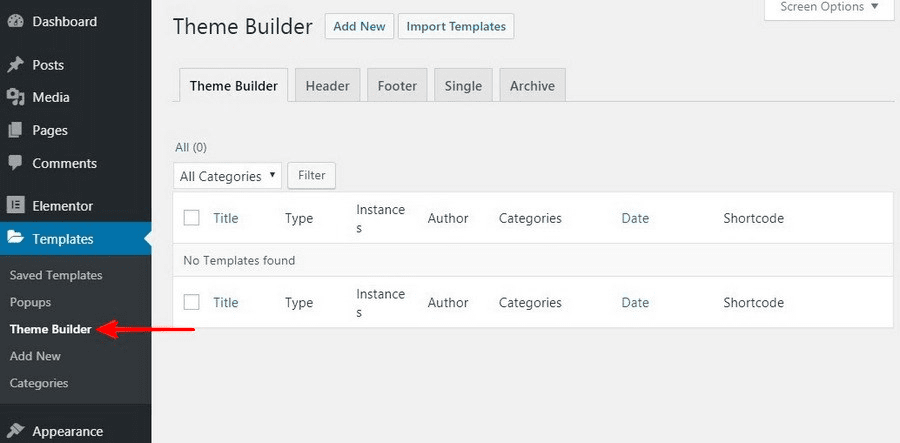900x443 pixels.
Task: Click the Pages document icon
Action: tap(15, 130)
